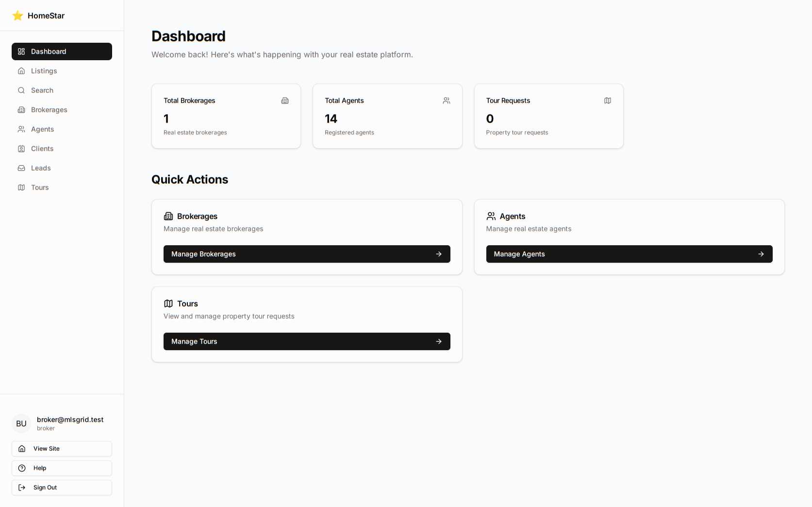The height and width of the screenshot is (507, 812).
Task: Click the building icon in Total Brokerages card
Action: tap(285, 101)
